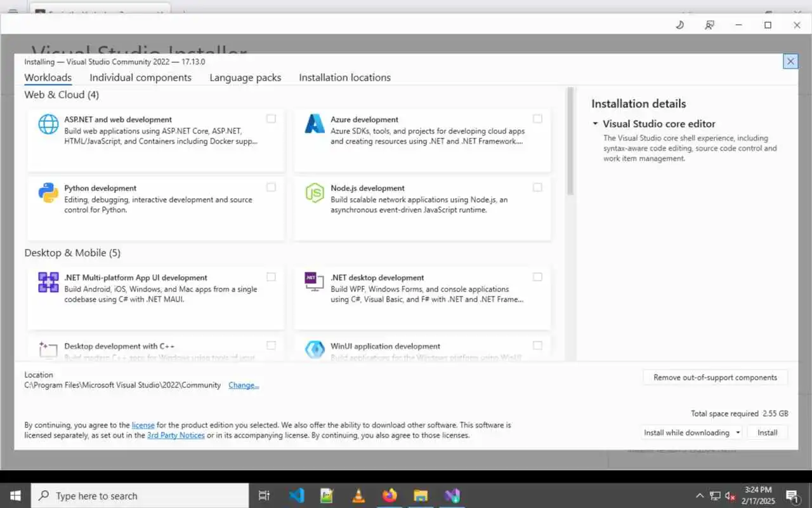Click the ASP.NET globe workload icon

click(x=48, y=124)
